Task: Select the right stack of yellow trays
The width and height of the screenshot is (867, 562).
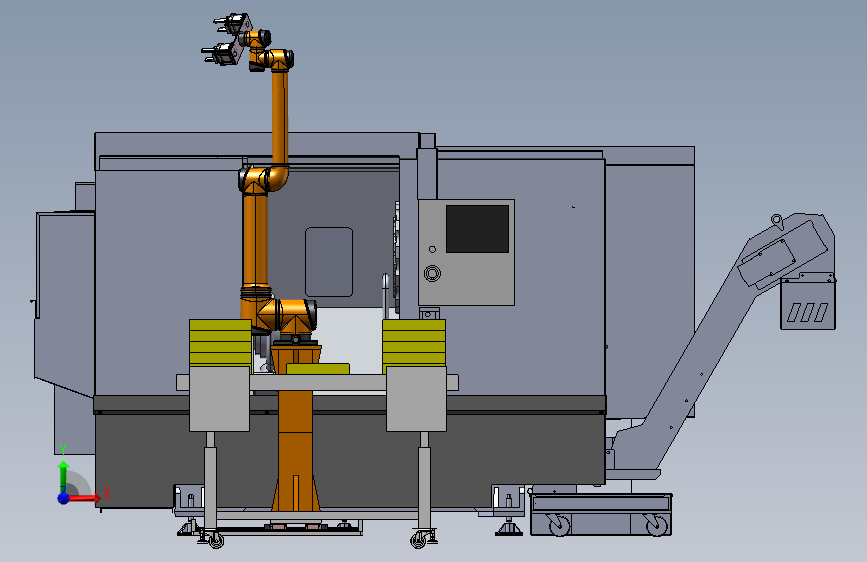Action: (414, 342)
